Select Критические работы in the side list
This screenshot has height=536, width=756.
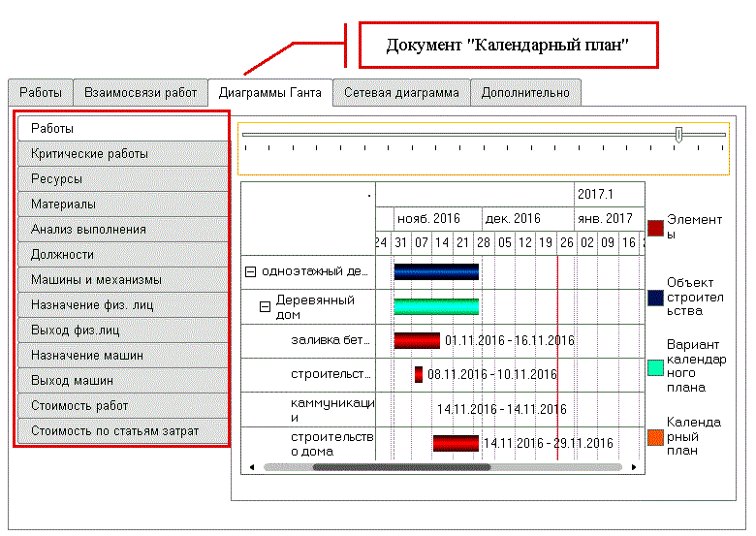click(x=123, y=153)
